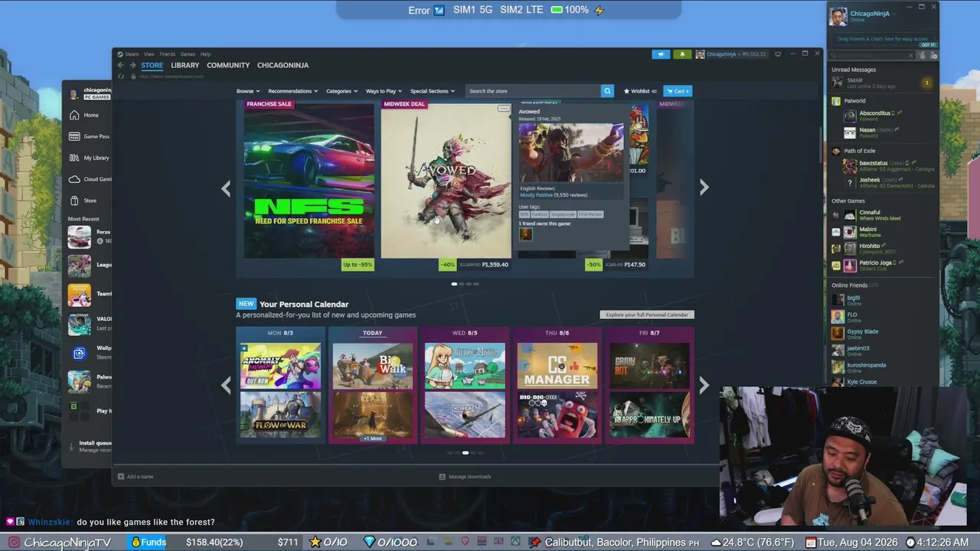
Task: Click the Steam forward navigation arrow
Action: [132, 65]
